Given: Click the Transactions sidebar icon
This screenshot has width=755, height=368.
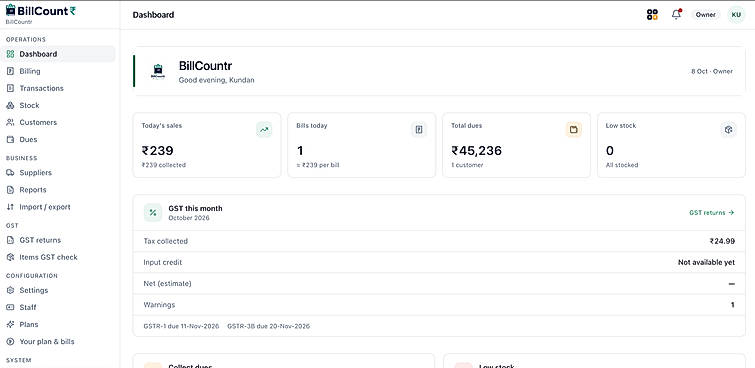Looking at the screenshot, I should pyautogui.click(x=10, y=88).
